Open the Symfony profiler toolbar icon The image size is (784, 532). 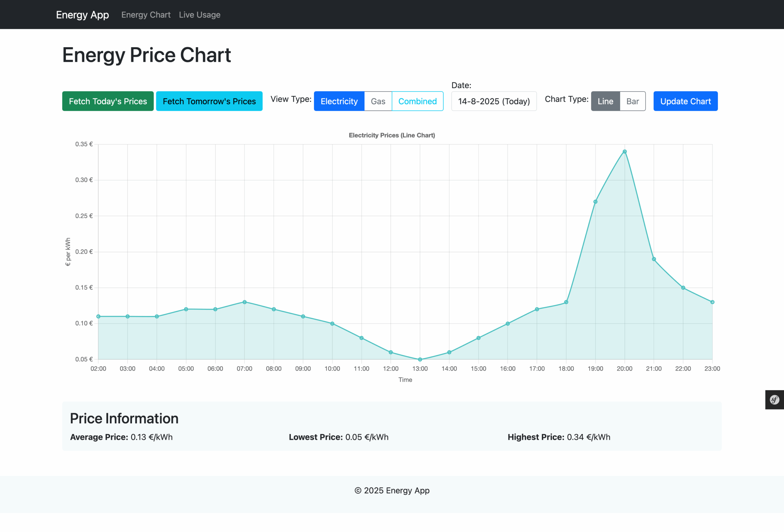point(774,400)
